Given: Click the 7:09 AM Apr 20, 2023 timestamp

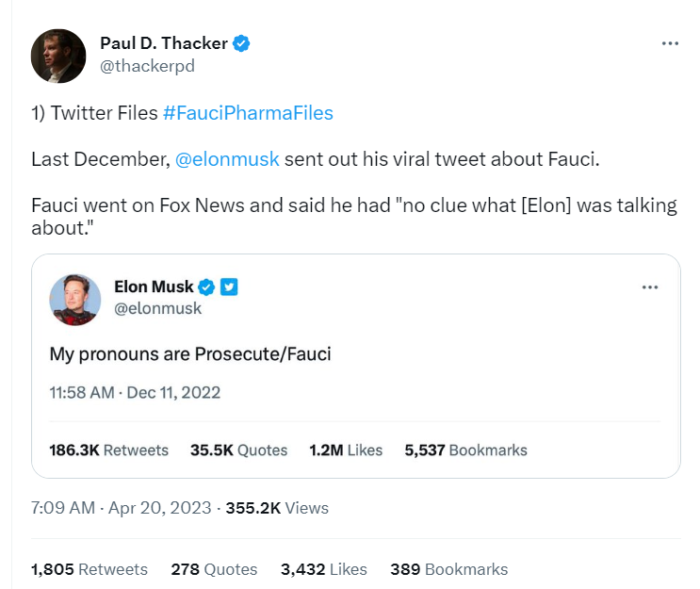Looking at the screenshot, I should pos(119,508).
